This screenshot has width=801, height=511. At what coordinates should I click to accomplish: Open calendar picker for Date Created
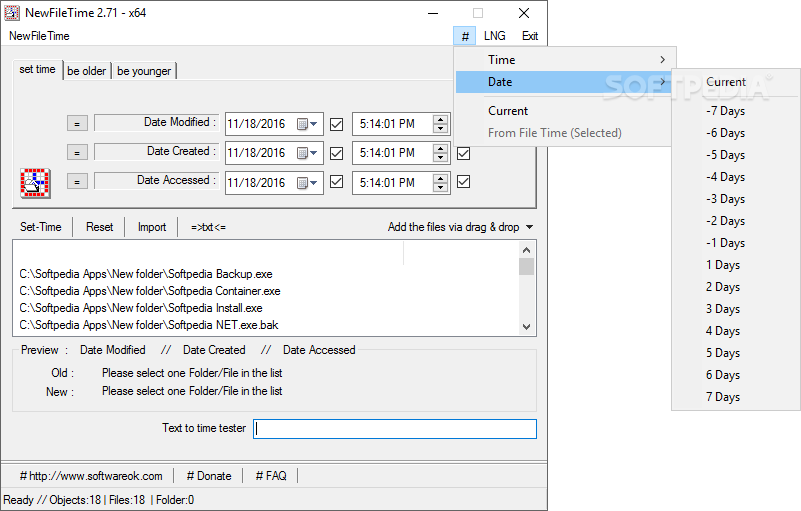pos(308,153)
